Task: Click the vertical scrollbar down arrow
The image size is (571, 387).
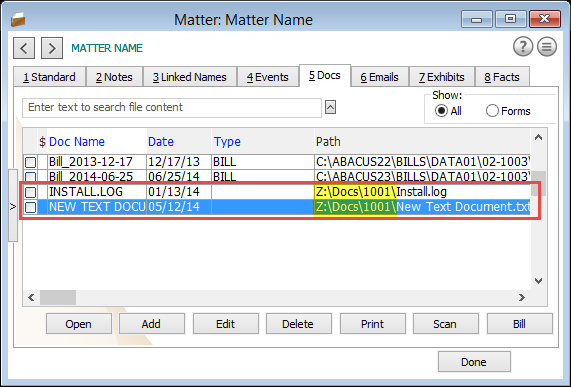Action: (539, 281)
